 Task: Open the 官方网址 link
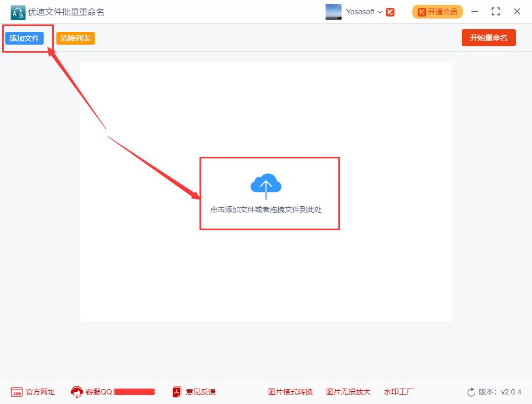coord(41,392)
